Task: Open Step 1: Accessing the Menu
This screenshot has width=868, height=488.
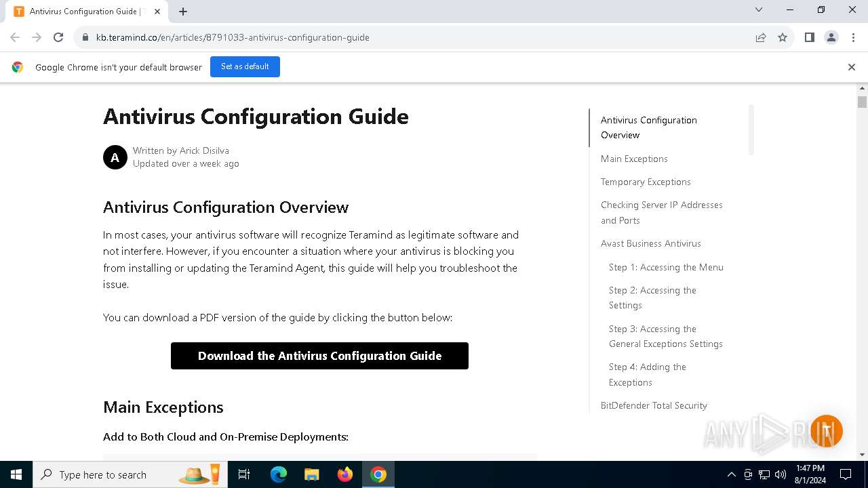Action: [666, 267]
